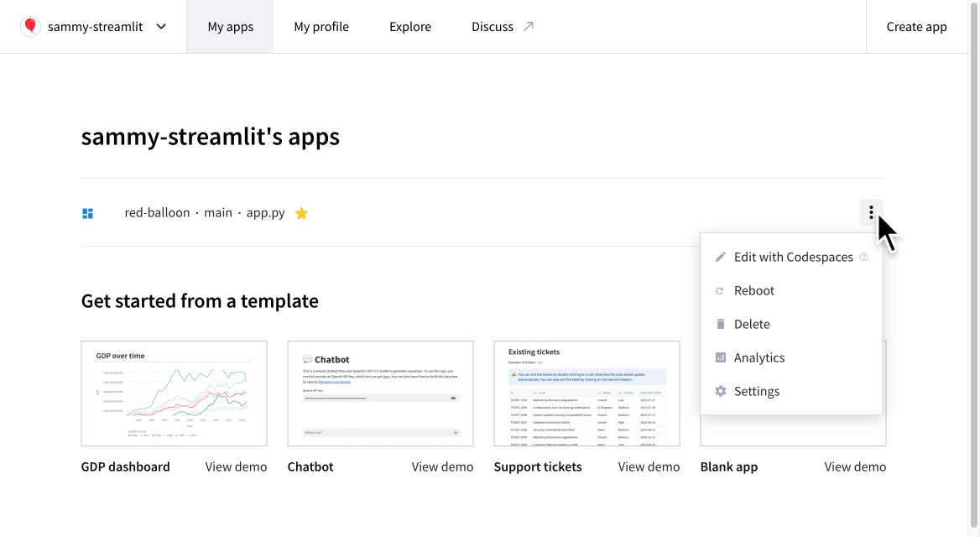The width and height of the screenshot is (980, 537).
Task: Click the colored grid icon beside red-balloon
Action: tap(87, 212)
